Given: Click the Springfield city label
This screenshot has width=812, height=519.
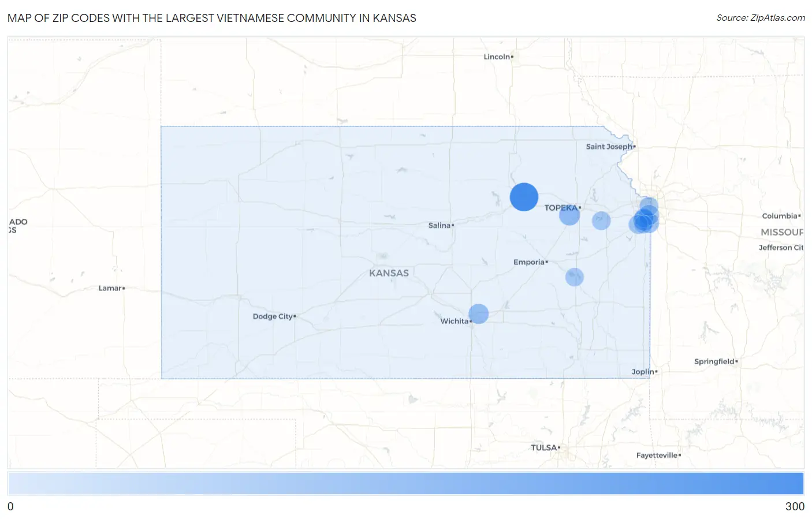Looking at the screenshot, I should pos(714,361).
